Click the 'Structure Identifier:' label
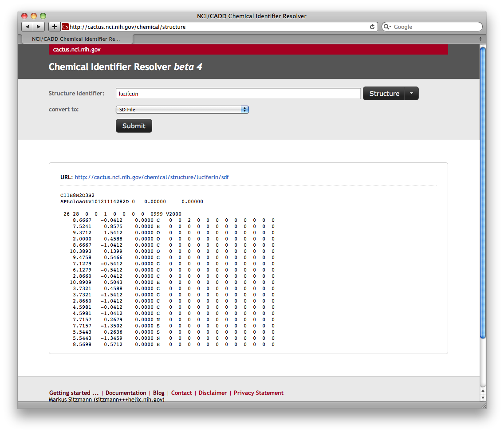 click(x=76, y=93)
